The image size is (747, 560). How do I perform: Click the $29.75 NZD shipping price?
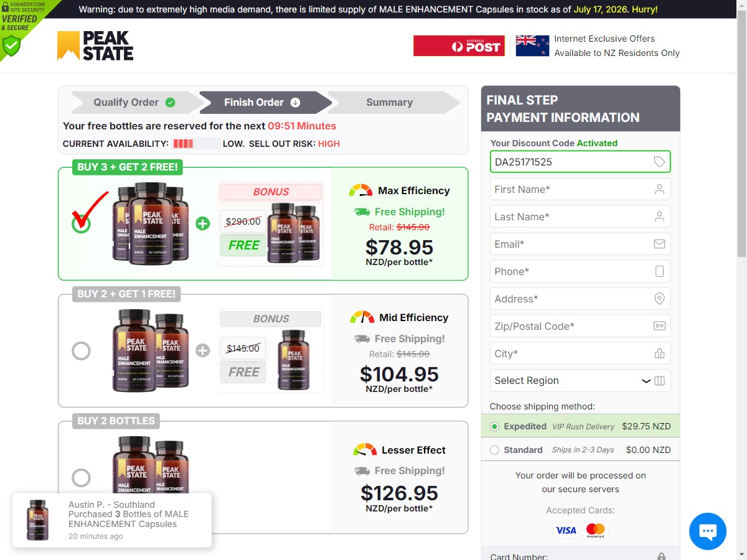(x=646, y=426)
